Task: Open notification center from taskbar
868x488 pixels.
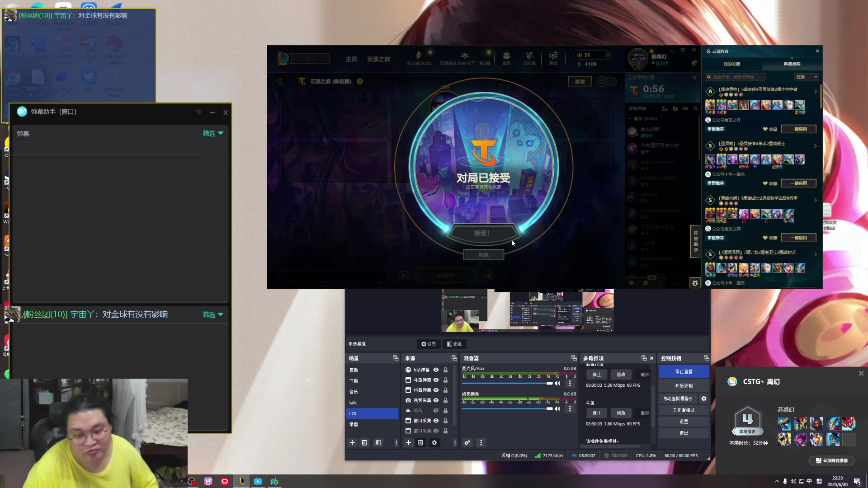Action: coord(857,481)
